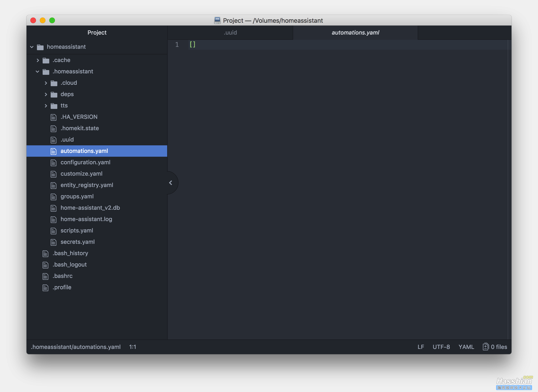Click the Project panel header

coord(97,32)
